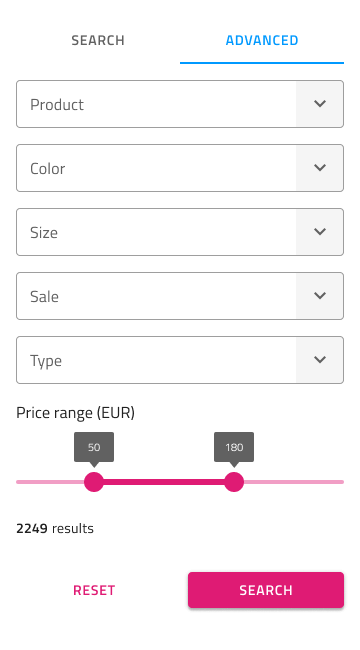Screen dimensions: 360x650
Task: Open the Product select field
Action: tap(180, 104)
